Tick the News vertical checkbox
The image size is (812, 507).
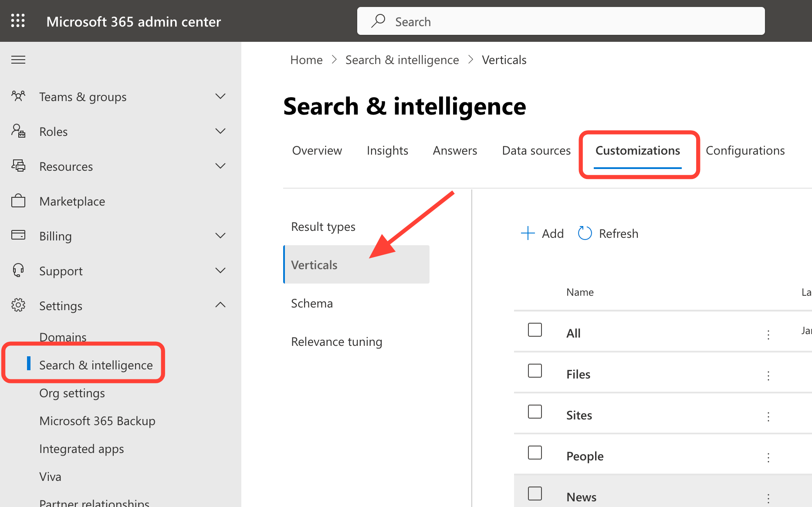click(535, 494)
